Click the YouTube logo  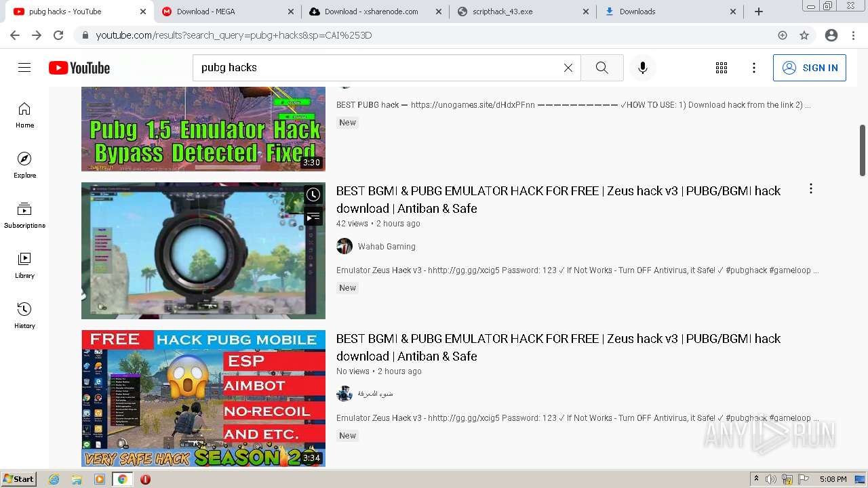click(x=79, y=68)
